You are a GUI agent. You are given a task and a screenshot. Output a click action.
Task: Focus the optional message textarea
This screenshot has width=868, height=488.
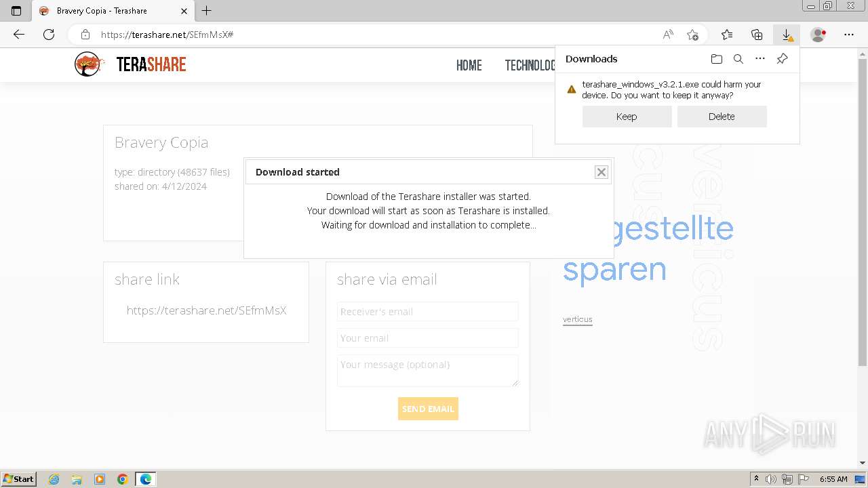[428, 371]
